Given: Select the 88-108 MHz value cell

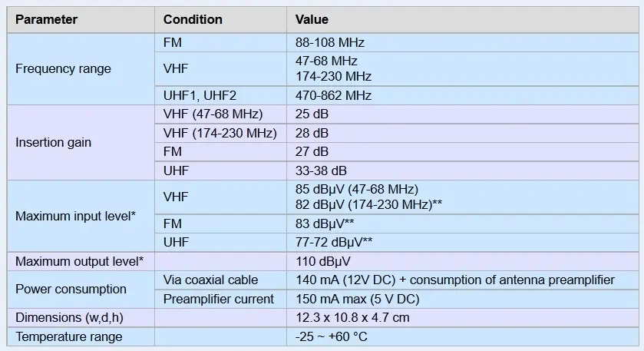Looking at the screenshot, I should click(463, 42).
